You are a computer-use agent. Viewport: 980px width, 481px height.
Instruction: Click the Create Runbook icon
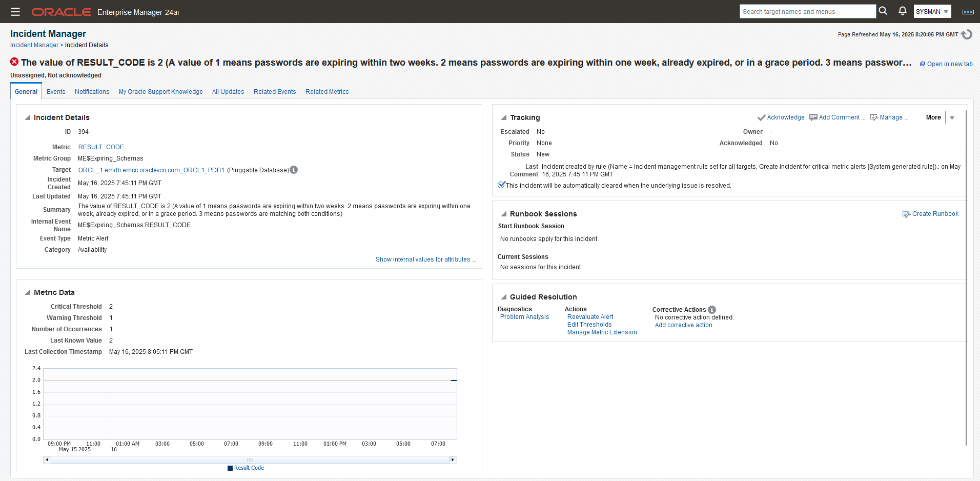coord(906,214)
